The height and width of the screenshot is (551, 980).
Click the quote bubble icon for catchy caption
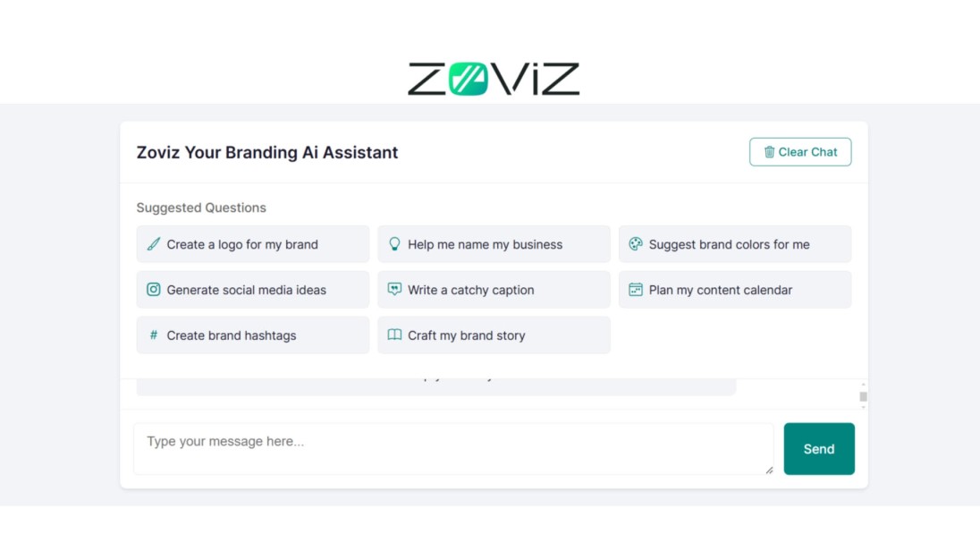[394, 289]
